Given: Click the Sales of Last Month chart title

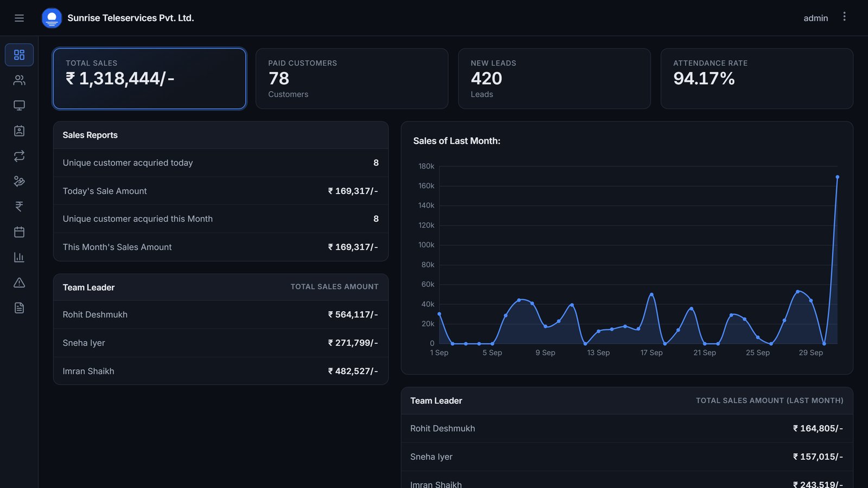Looking at the screenshot, I should 457,141.
